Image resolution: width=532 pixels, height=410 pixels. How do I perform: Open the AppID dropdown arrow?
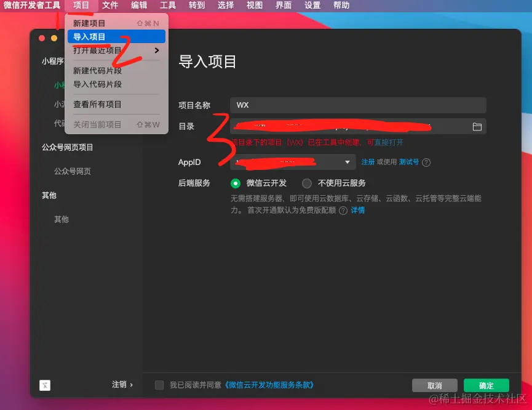pos(347,162)
